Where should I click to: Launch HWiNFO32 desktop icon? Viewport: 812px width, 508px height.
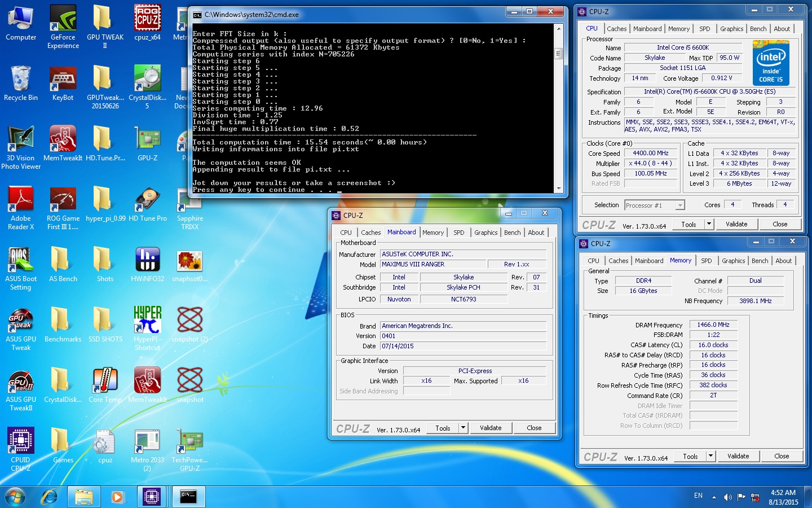[147, 264]
